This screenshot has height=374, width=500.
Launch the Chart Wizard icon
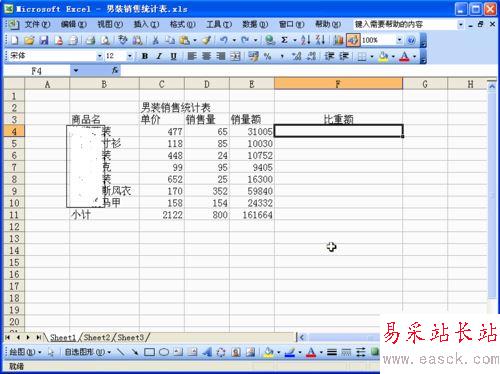click(338, 40)
